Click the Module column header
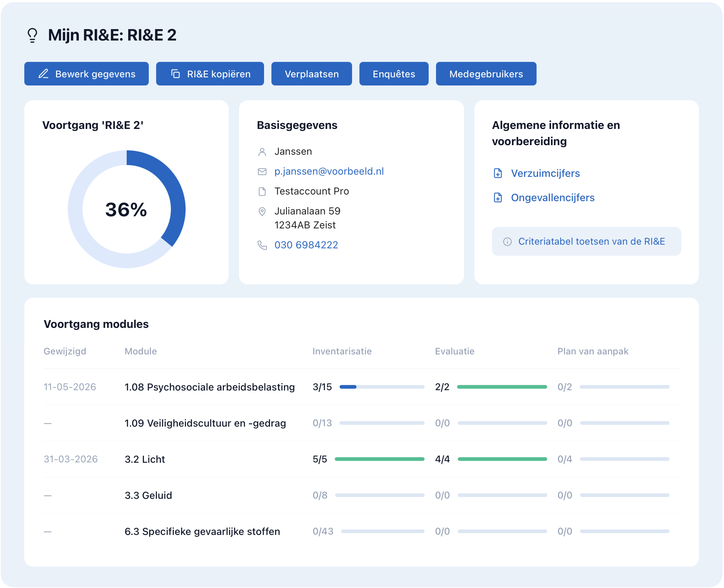Viewport: 724px width, 588px height. click(x=141, y=351)
